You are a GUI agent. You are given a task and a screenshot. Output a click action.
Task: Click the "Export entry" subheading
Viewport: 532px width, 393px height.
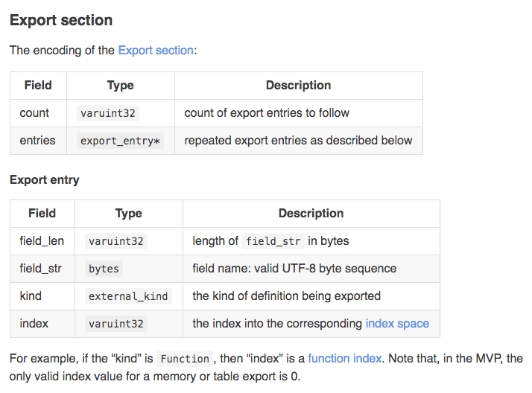[44, 179]
